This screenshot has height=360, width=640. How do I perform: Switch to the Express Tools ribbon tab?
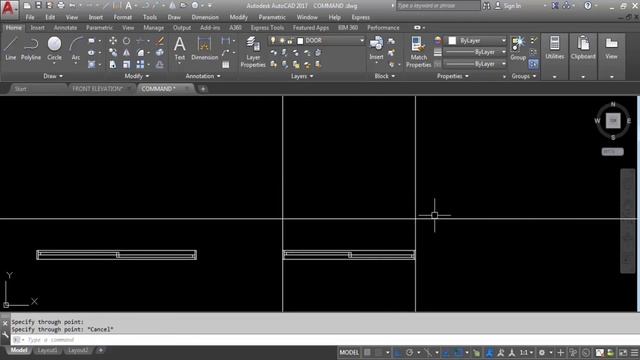tap(267, 28)
